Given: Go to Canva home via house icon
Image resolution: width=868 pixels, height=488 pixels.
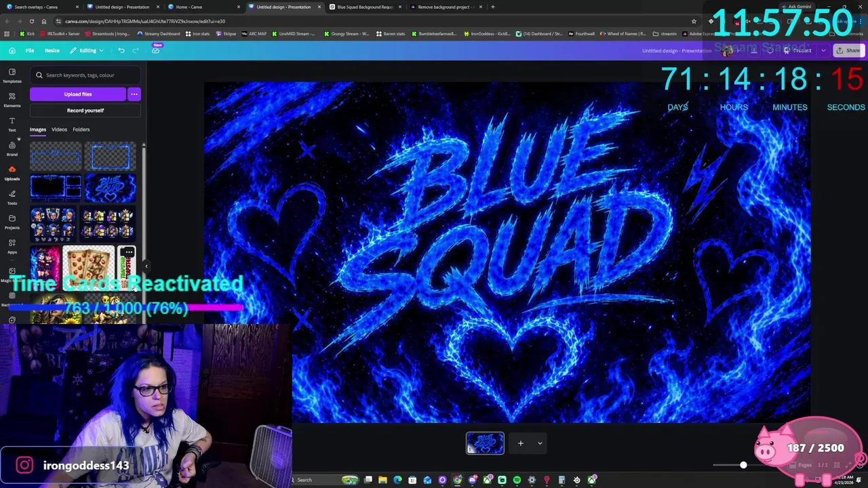Looking at the screenshot, I should [x=12, y=50].
